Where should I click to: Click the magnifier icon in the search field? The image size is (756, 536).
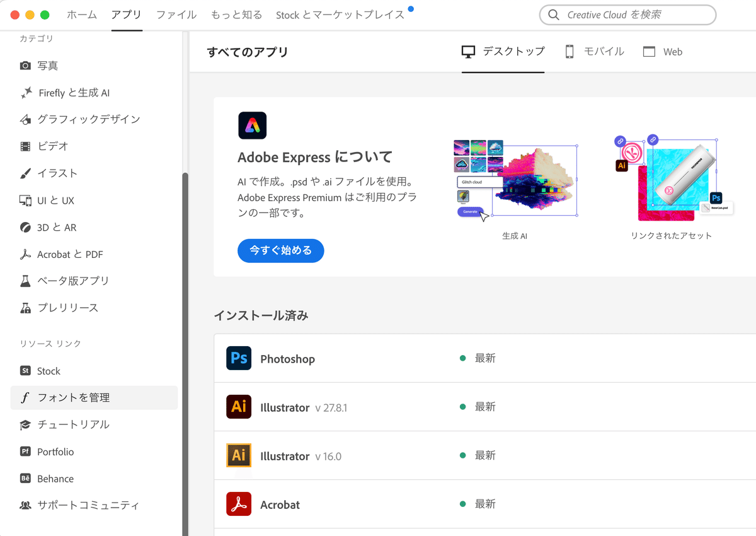click(554, 15)
